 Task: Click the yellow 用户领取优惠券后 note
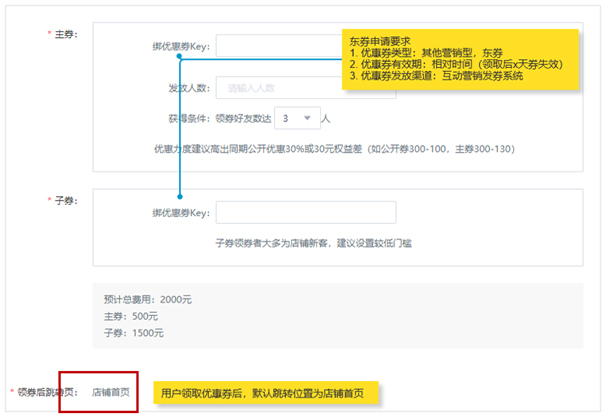(x=268, y=392)
